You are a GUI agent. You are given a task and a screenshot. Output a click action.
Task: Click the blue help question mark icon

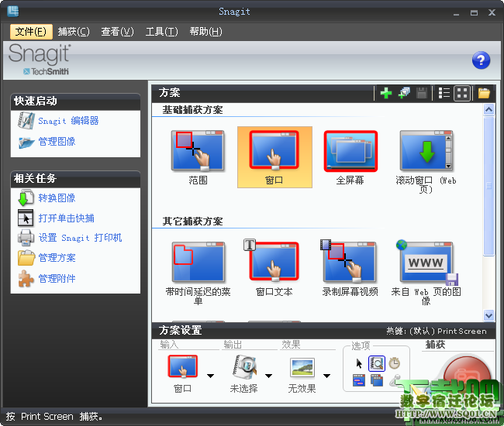(481, 60)
